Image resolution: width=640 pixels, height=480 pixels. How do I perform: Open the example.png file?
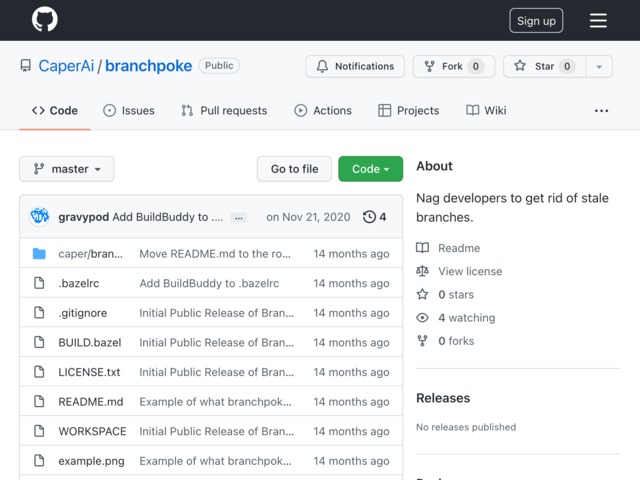coord(91,461)
